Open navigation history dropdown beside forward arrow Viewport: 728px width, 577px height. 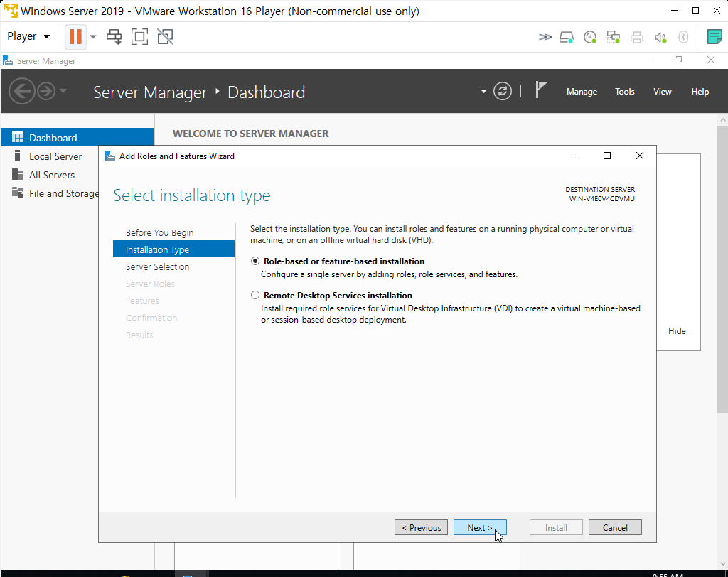click(63, 90)
